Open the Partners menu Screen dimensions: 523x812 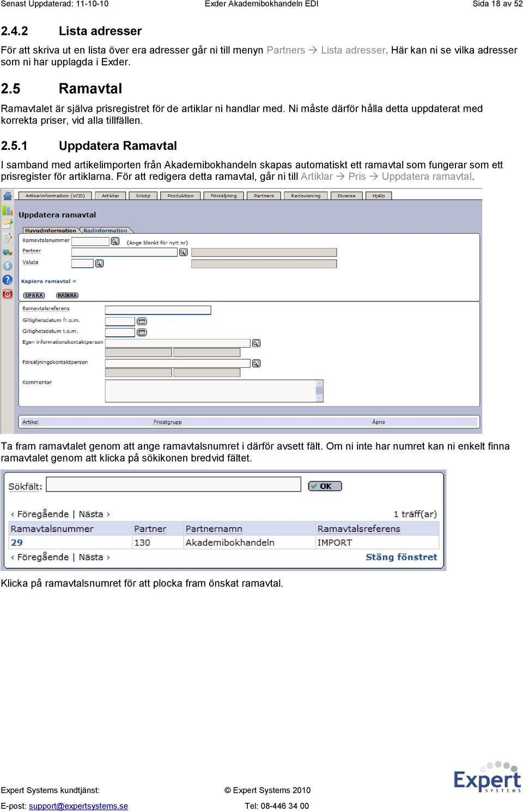[264, 196]
